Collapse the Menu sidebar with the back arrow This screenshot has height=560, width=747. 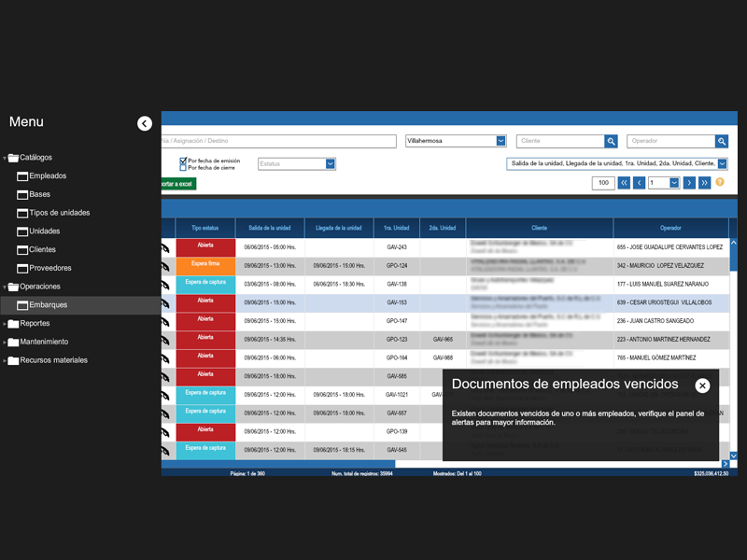click(144, 123)
